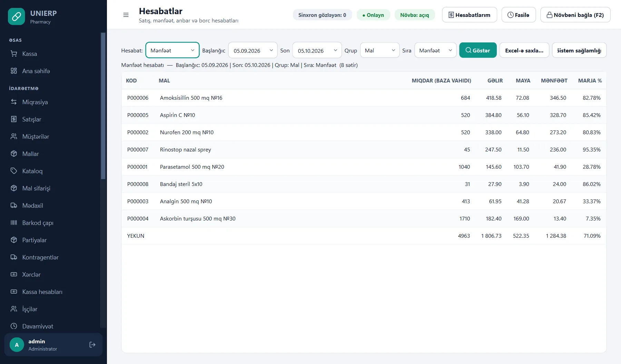Screen dimensions: 621x364
Task: Click the sidebar vertical scrollbar
Action: (x=103, y=106)
